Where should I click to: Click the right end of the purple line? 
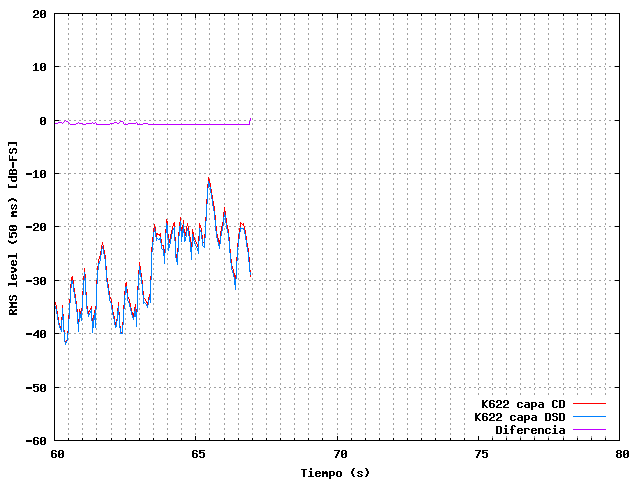[x=251, y=119]
